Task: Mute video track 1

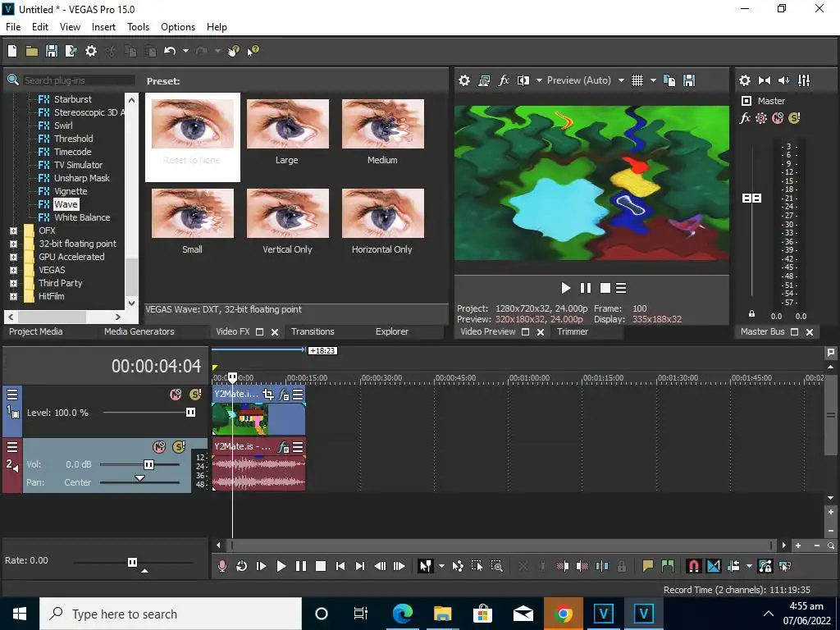Action: (x=176, y=395)
